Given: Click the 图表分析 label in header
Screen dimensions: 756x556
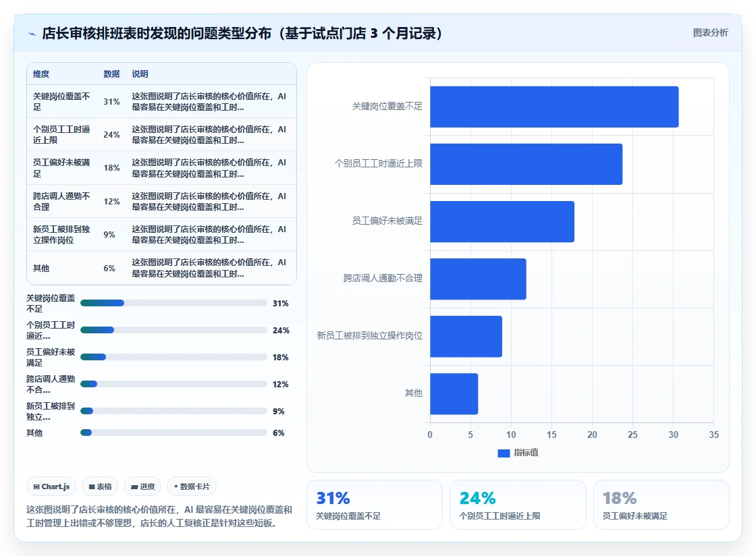Looking at the screenshot, I should 710,33.
